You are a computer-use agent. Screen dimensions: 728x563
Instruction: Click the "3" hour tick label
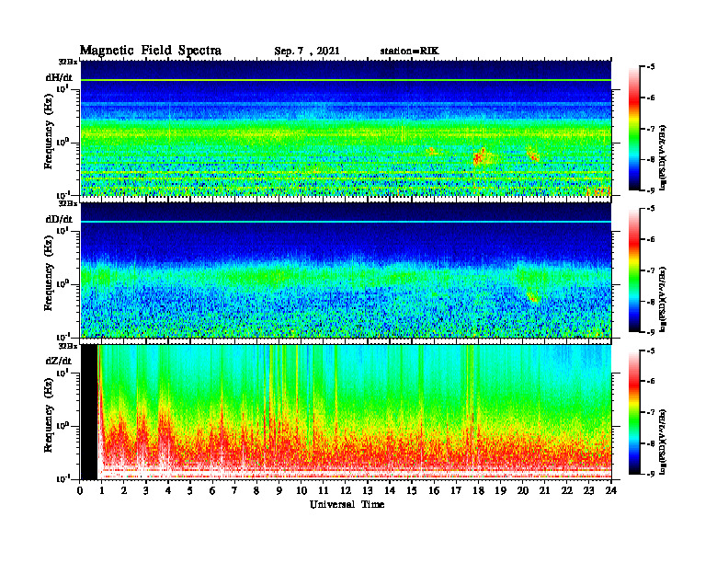[x=146, y=490]
